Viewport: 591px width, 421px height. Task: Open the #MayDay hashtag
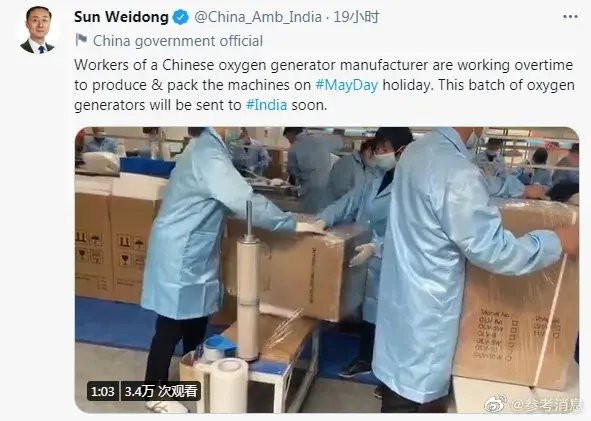[x=346, y=85]
